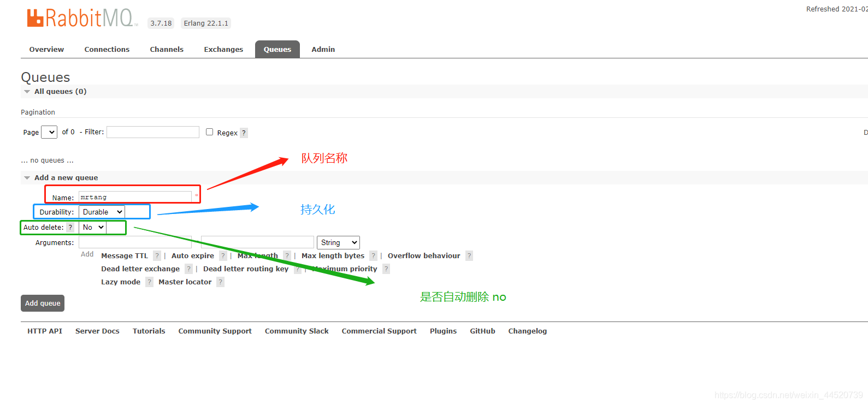868x405 pixels.
Task: Open the argument type String dropdown
Action: 338,242
